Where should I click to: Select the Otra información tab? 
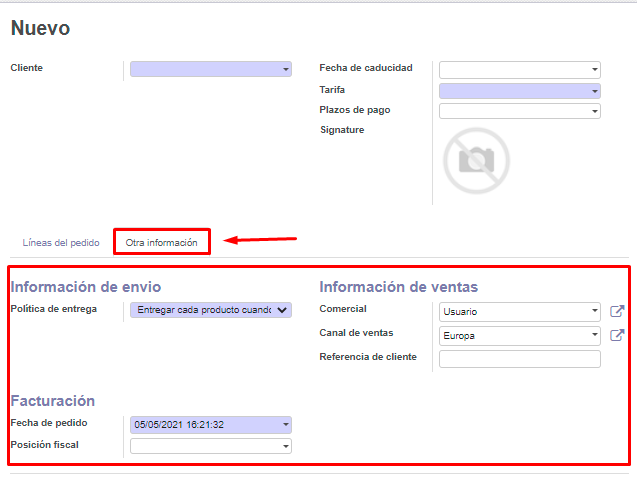(x=161, y=243)
